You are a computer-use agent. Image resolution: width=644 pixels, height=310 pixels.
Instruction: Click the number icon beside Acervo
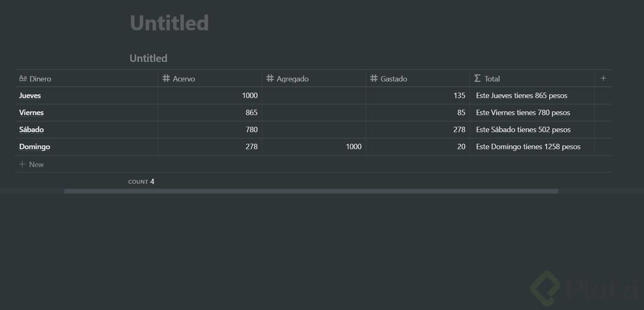[x=166, y=78]
